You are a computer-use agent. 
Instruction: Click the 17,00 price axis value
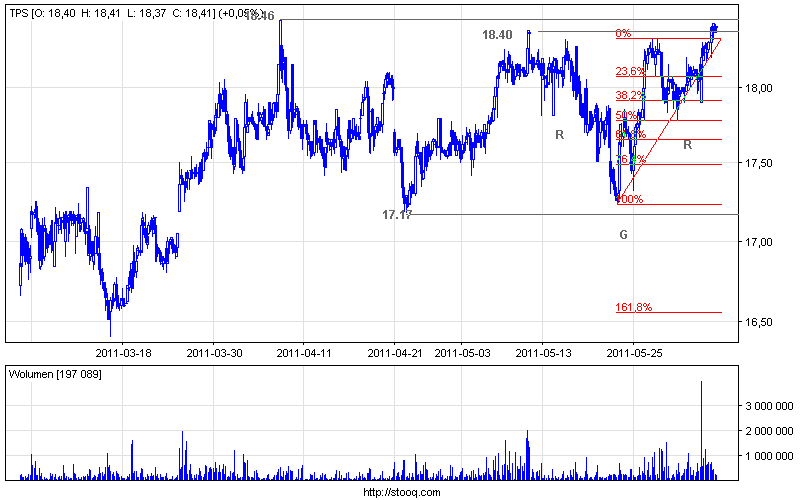(x=758, y=242)
